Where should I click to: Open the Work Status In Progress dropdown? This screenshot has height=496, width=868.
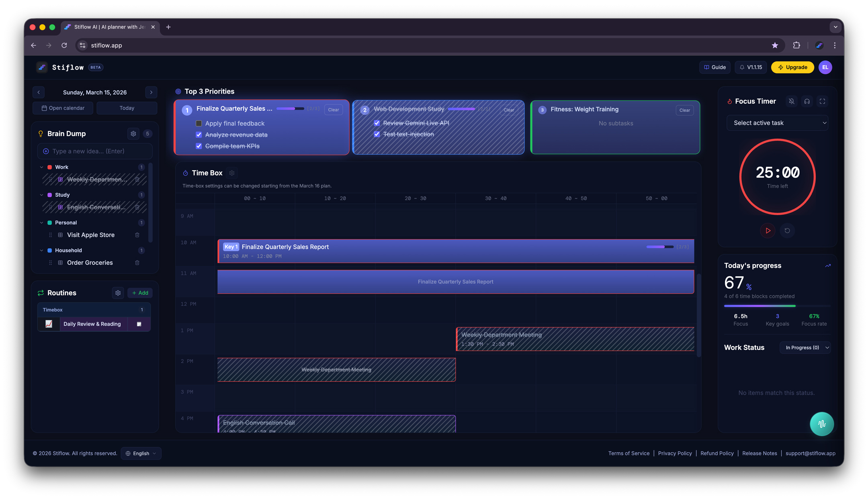pyautogui.click(x=805, y=347)
